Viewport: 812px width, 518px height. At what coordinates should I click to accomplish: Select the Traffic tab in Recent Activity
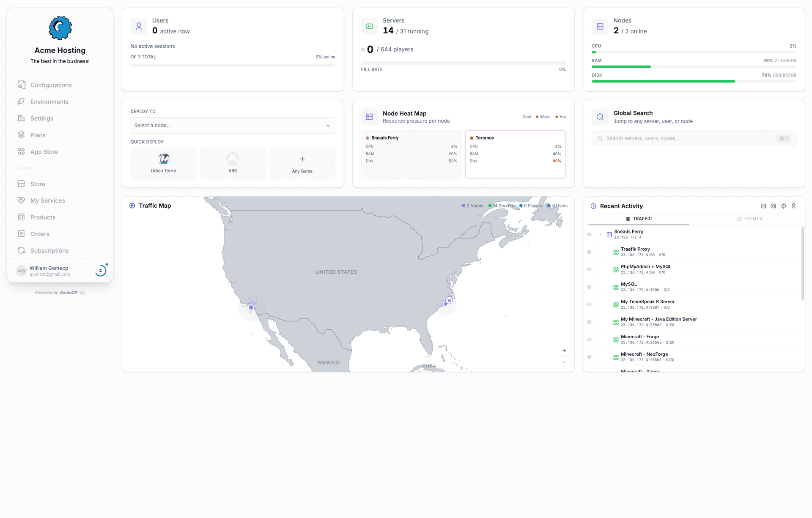[x=639, y=219]
